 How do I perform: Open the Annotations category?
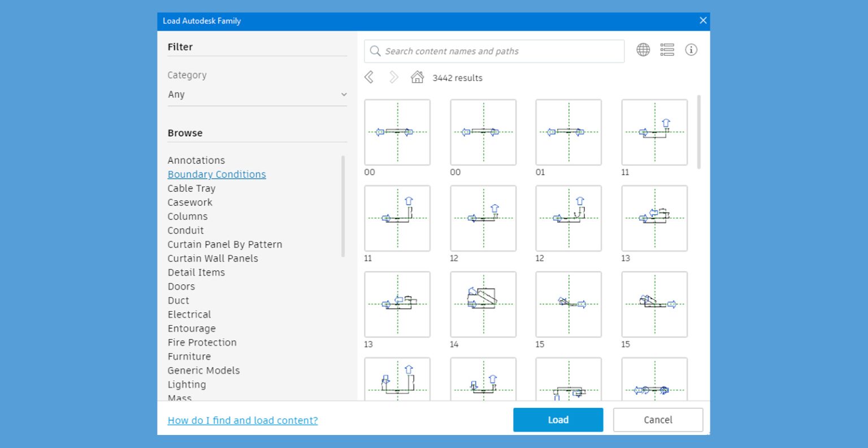(196, 160)
